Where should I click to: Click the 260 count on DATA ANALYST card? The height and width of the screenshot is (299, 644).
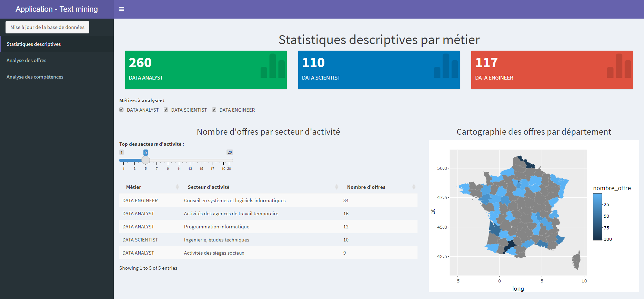(140, 62)
